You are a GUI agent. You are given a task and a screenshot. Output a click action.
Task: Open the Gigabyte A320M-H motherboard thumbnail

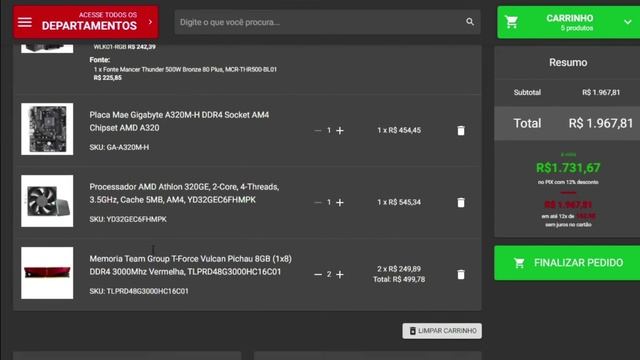[47, 129]
